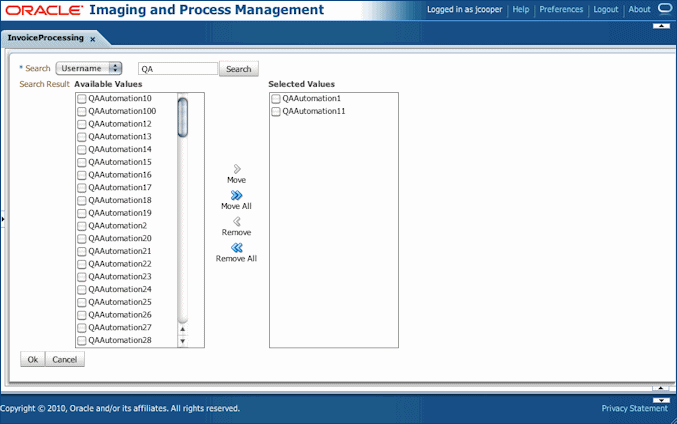The width and height of the screenshot is (677, 424).
Task: Check QAAutomation1 in Selected Values
Action: 276,99
